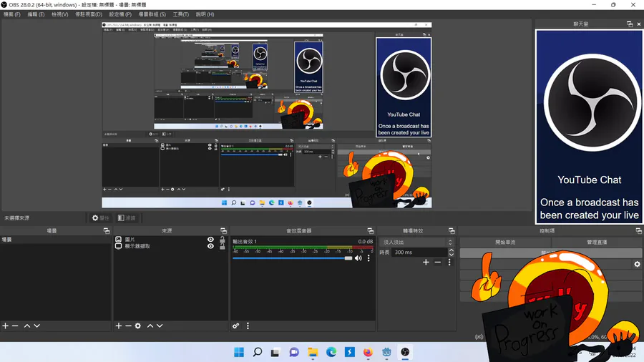This screenshot has width=644, height=362.
Task: Open Firefox from taskbar
Action: [368, 352]
